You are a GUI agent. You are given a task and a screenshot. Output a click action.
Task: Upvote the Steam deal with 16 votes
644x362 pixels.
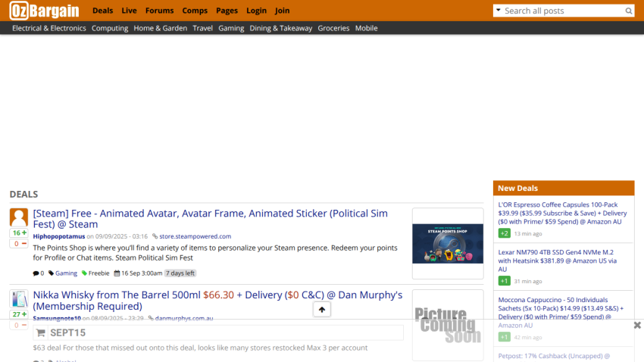pos(19,233)
